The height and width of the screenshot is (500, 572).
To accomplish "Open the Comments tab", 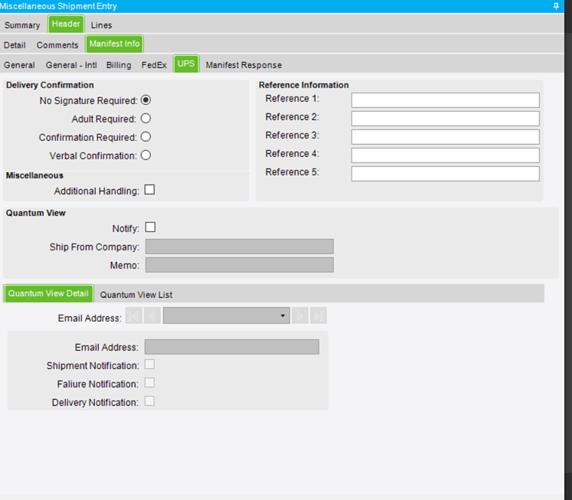I will click(57, 45).
